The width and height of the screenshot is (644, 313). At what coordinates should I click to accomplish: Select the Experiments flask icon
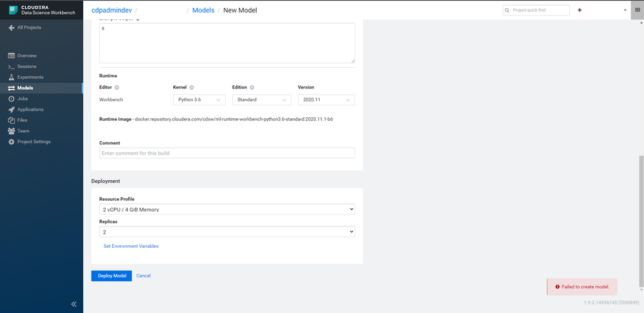[12, 77]
